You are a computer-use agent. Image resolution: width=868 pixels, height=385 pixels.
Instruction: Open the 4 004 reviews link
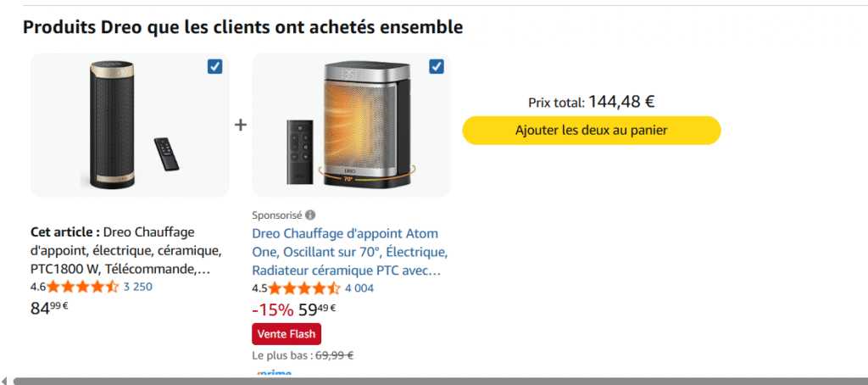point(359,288)
